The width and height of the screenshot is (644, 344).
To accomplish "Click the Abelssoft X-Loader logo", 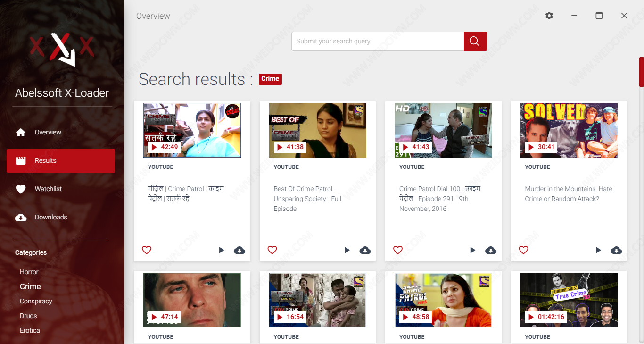I will tap(62, 49).
